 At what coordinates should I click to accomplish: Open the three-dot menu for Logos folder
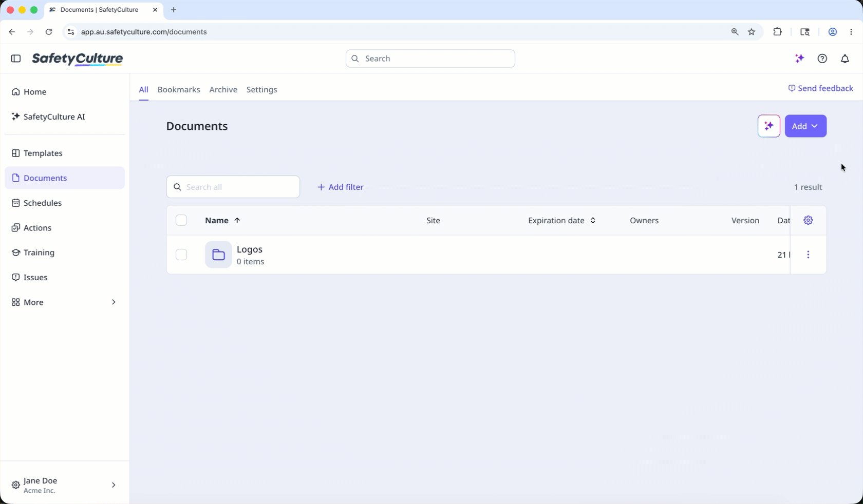click(808, 255)
